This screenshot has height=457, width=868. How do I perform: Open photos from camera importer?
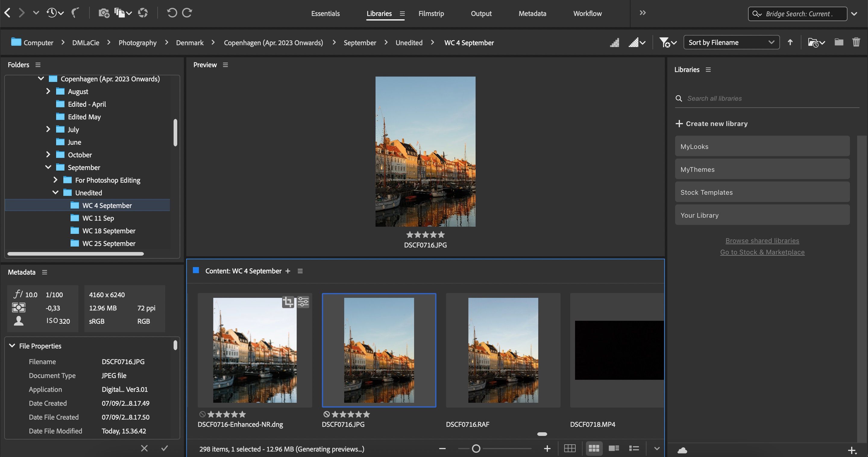coord(103,13)
